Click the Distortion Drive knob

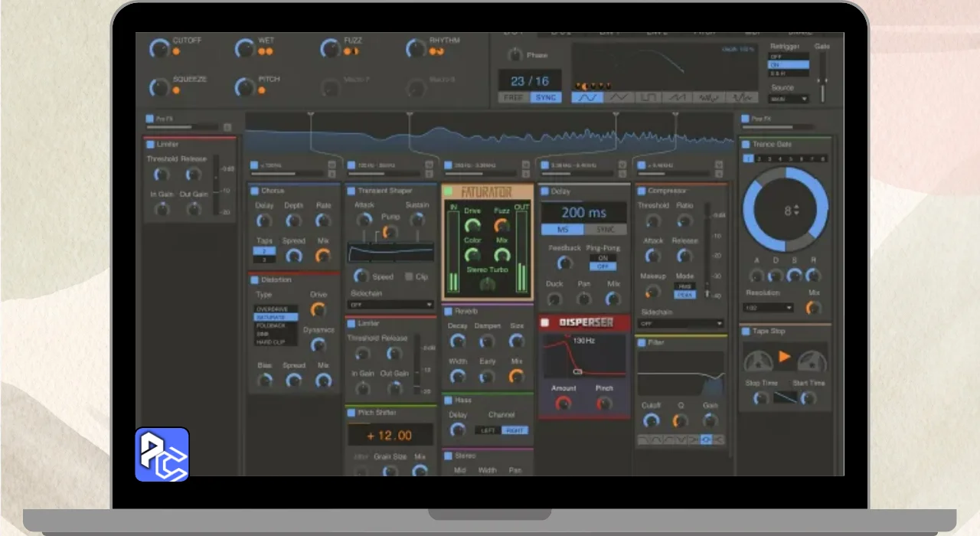(318, 309)
